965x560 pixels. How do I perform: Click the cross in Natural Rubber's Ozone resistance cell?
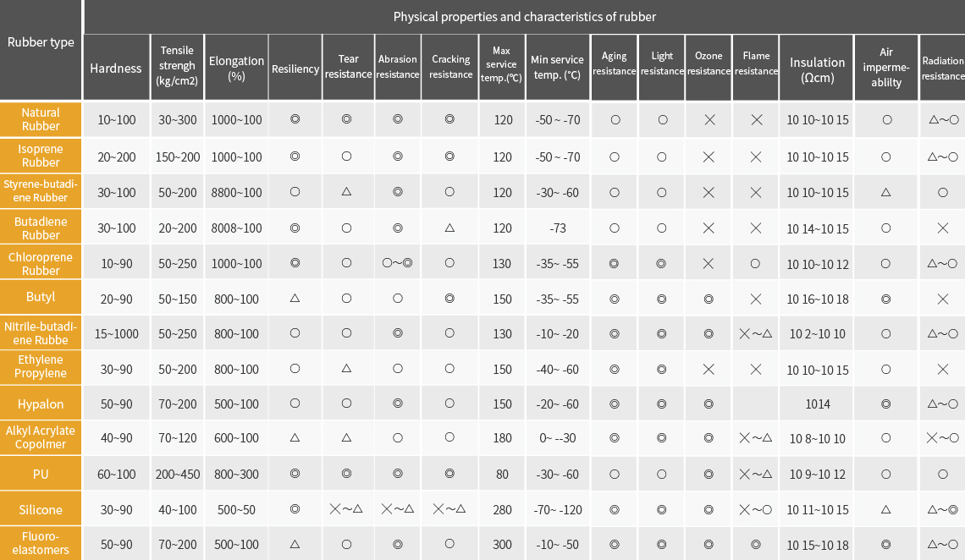click(709, 120)
